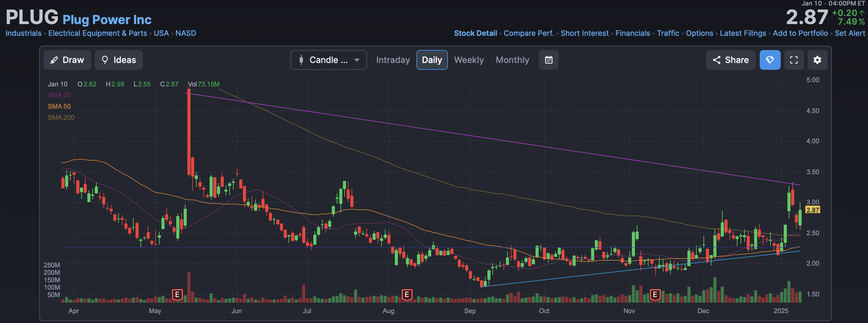This screenshot has width=868, height=323.
Task: Click the L 2.55 low value
Action: pos(142,84)
